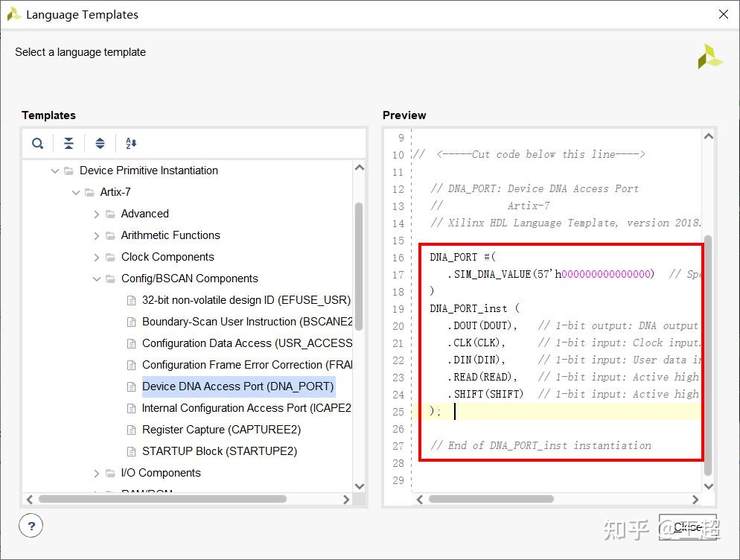
Task: Click Templates tree horizontal scrollbar thumb
Action: coord(162,499)
